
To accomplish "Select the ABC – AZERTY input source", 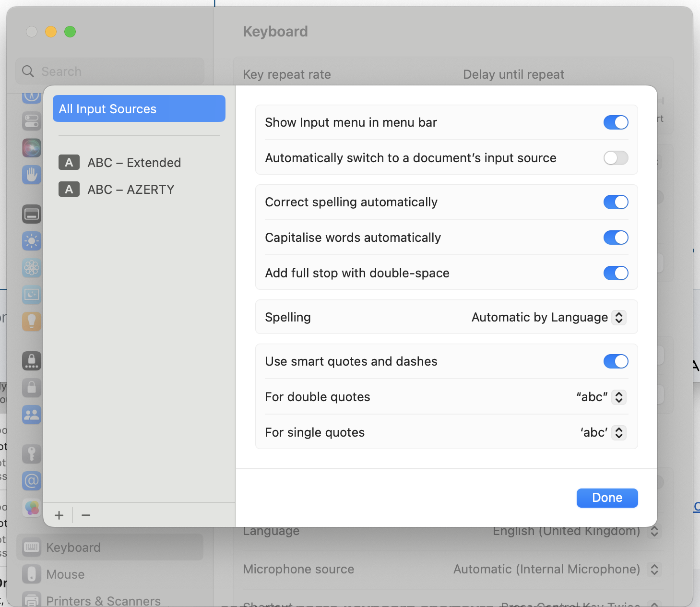I will click(x=131, y=189).
